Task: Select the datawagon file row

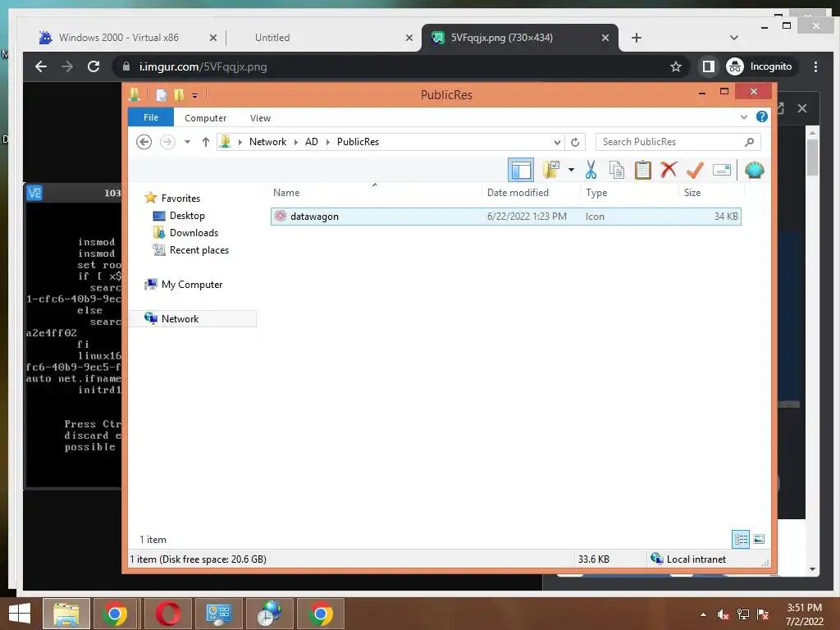Action: [505, 217]
